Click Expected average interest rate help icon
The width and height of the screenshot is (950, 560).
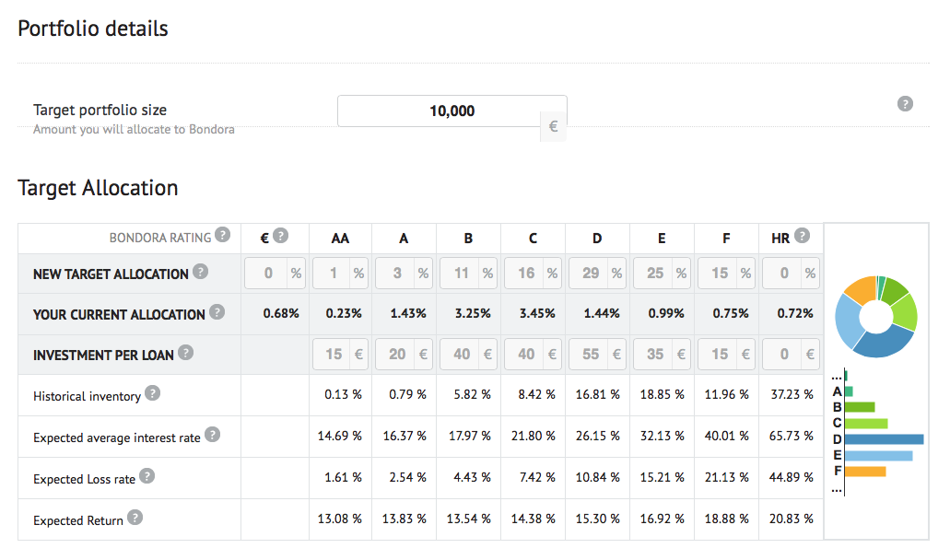(212, 435)
